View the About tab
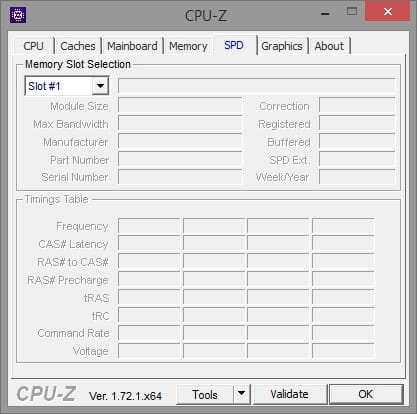 point(329,46)
